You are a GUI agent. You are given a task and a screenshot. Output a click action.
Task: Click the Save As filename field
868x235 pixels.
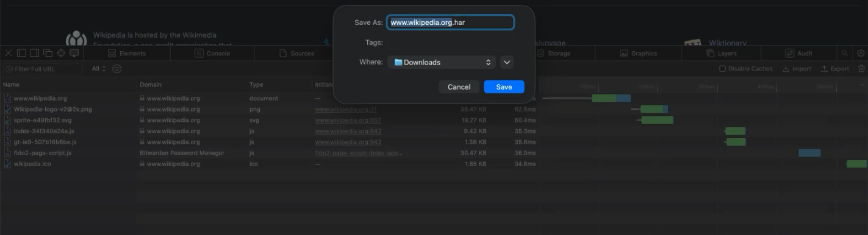[x=450, y=23]
